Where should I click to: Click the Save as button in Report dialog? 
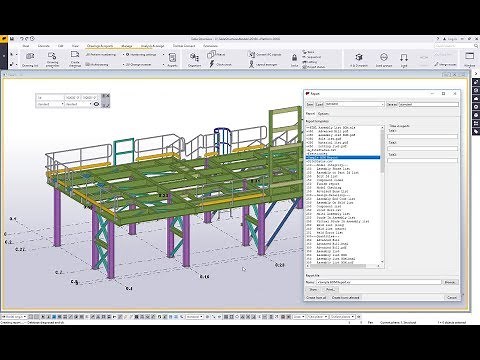pos(392,104)
